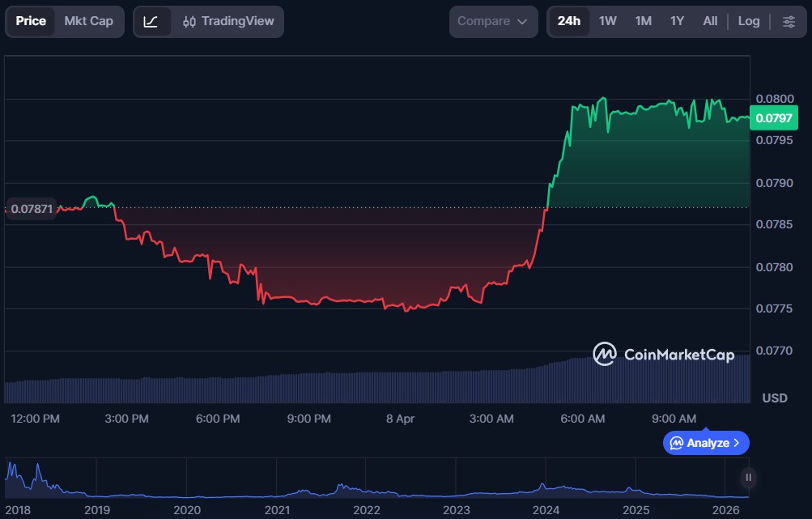
Task: Click the Analyze sparkle icon
Action: coord(677,443)
